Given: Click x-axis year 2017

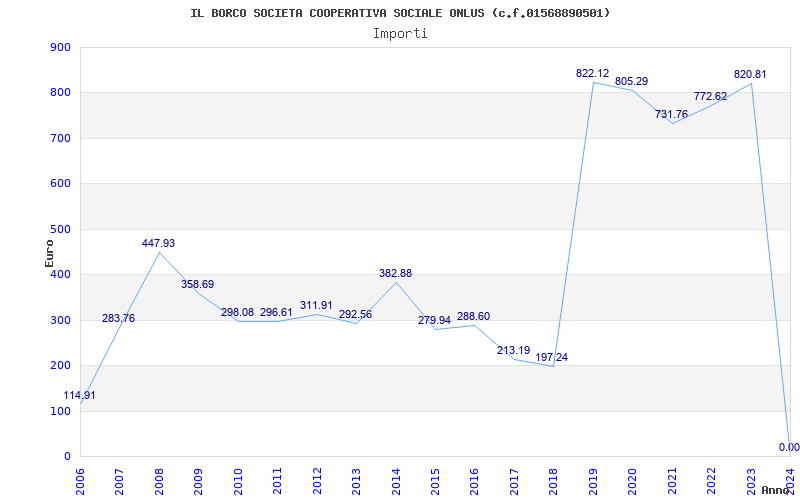Looking at the screenshot, I should click(x=515, y=481).
